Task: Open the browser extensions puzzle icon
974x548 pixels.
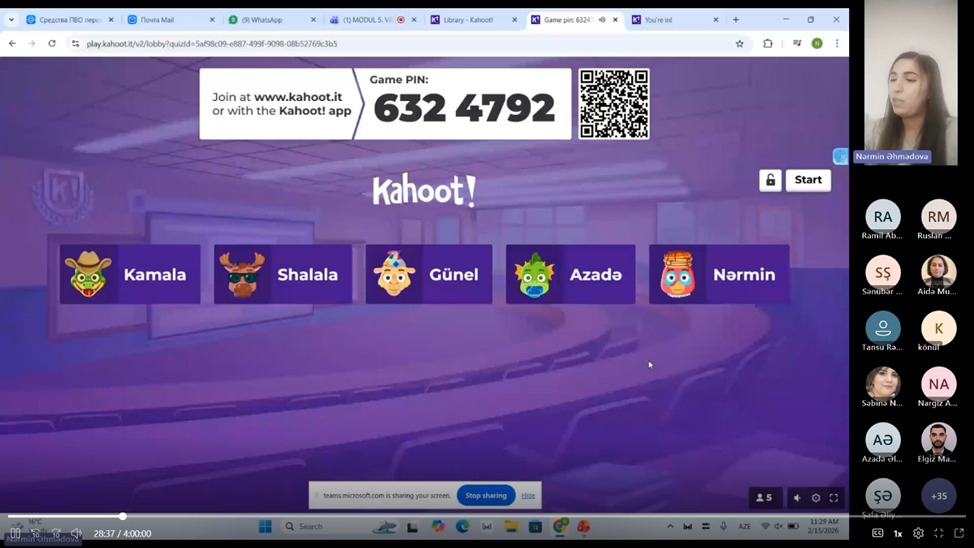Action: [x=768, y=44]
